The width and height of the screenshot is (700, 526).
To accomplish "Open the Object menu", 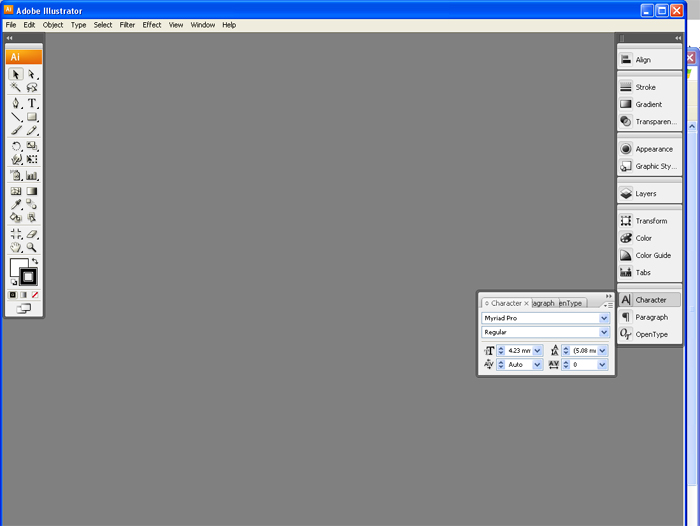I will tap(53, 25).
